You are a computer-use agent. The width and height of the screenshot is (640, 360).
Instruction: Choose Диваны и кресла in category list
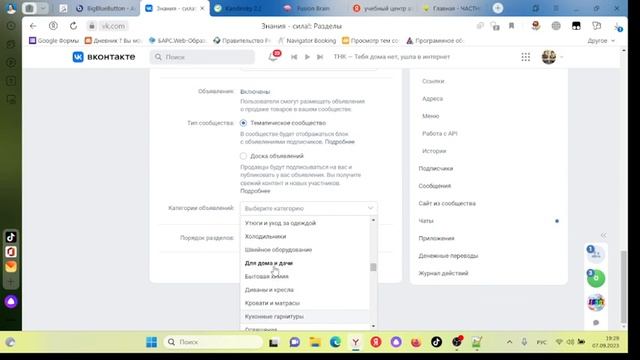(305, 289)
